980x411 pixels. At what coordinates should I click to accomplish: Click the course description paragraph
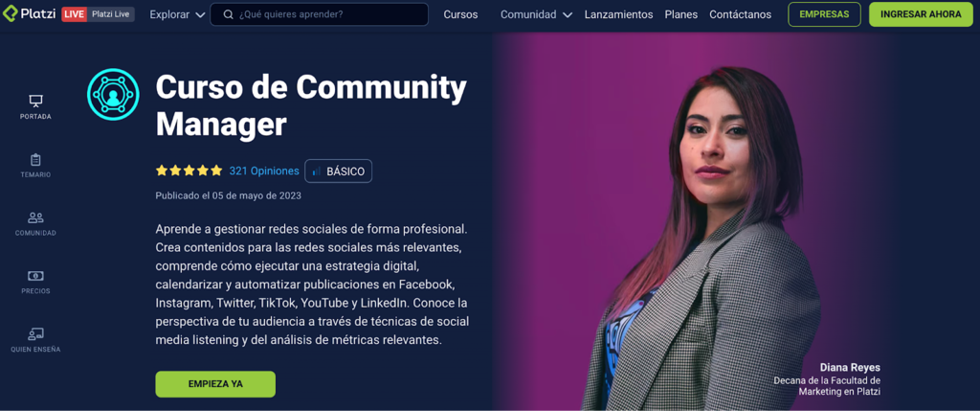point(313,284)
